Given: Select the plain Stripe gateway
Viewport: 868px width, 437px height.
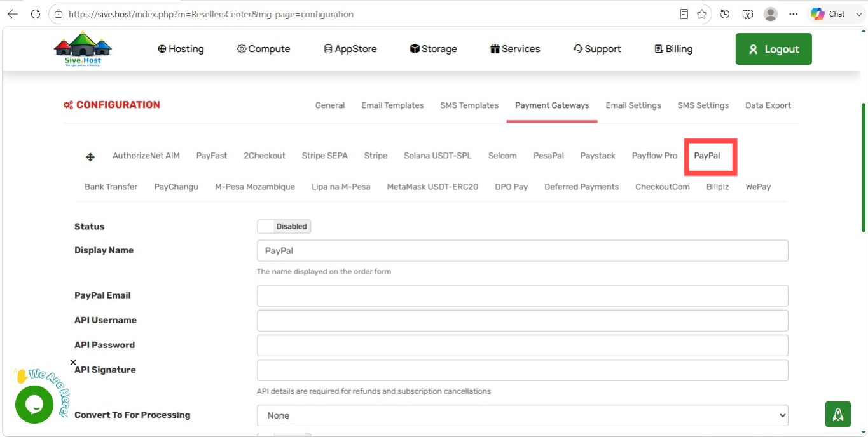Looking at the screenshot, I should pos(376,156).
